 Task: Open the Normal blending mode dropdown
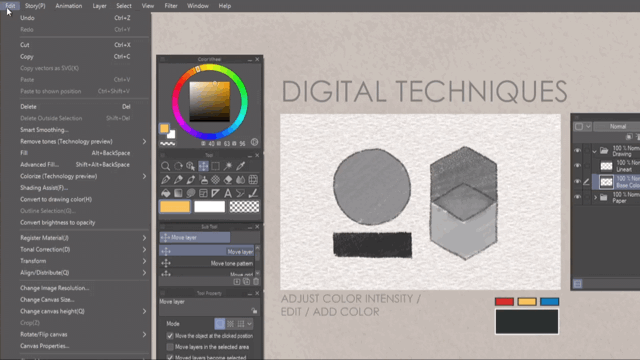tap(617, 127)
